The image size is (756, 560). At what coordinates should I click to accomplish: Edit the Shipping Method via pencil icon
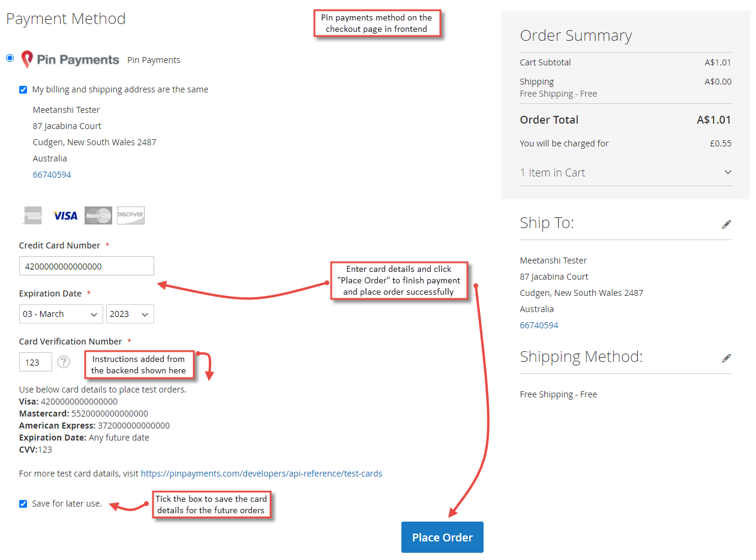tap(727, 357)
